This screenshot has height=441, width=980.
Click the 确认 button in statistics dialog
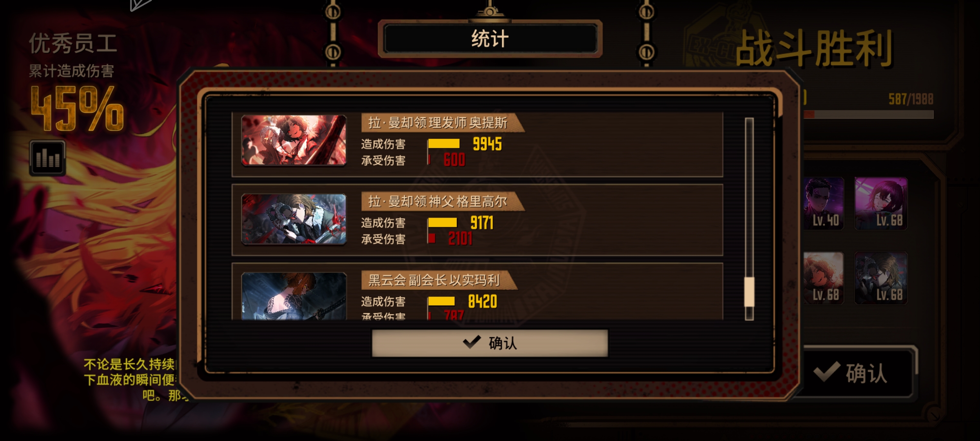[x=490, y=343]
